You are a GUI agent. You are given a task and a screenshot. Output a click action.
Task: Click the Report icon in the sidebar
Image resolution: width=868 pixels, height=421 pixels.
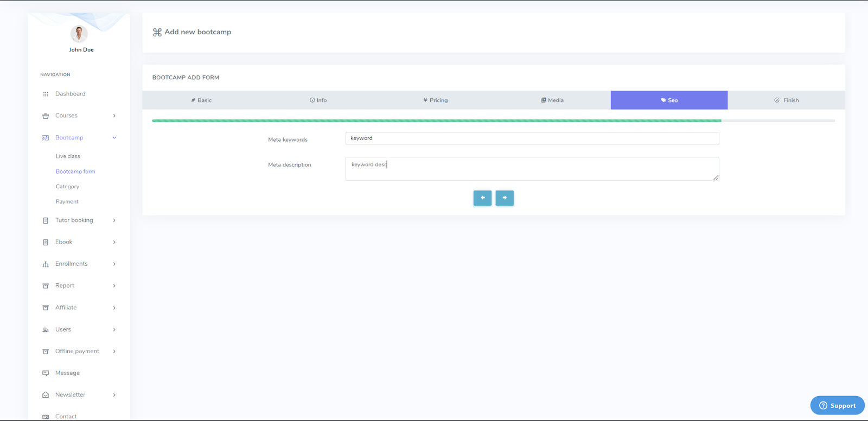(x=46, y=286)
